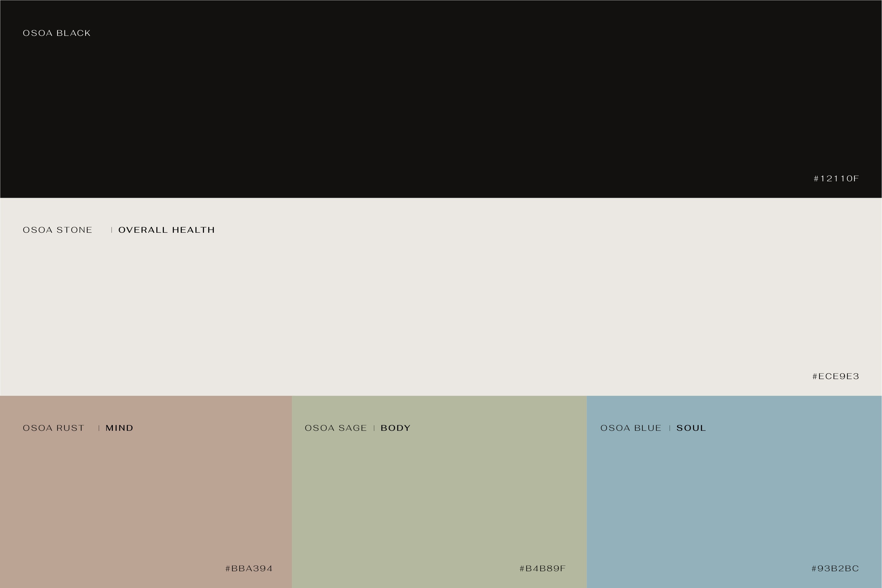This screenshot has width=882, height=588.
Task: Click the hex code #BBA394
Action: 249,569
